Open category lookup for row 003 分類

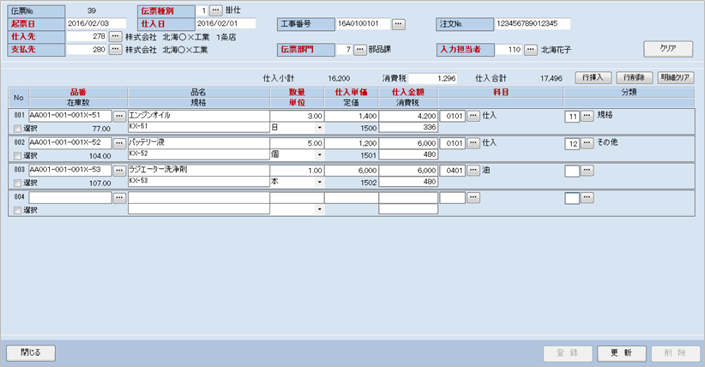[x=587, y=170]
